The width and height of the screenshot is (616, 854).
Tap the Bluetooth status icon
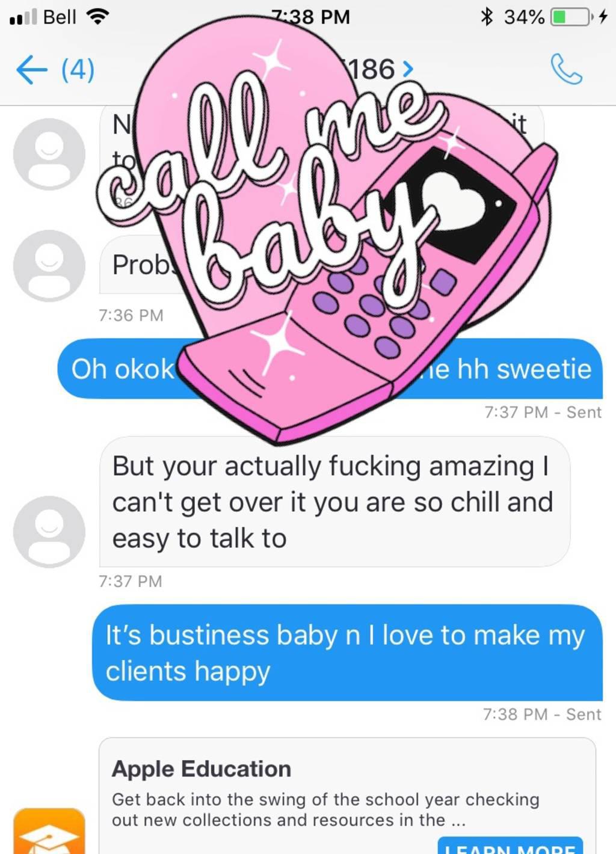486,16
